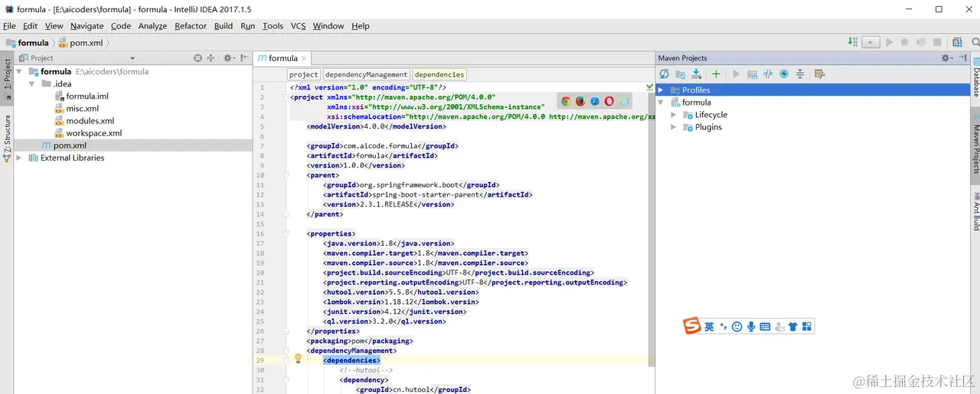Collapse all nodes in Maven Projects
This screenshot has width=980, height=394.
(x=800, y=74)
